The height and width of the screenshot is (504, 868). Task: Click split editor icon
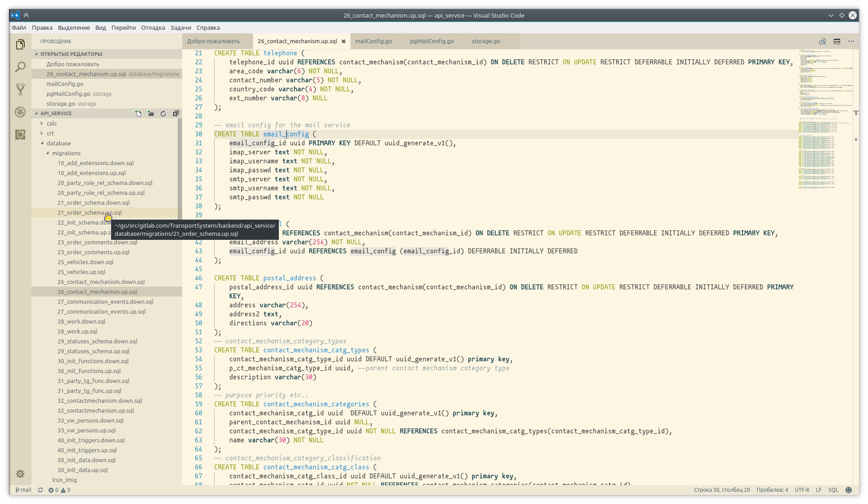(837, 41)
